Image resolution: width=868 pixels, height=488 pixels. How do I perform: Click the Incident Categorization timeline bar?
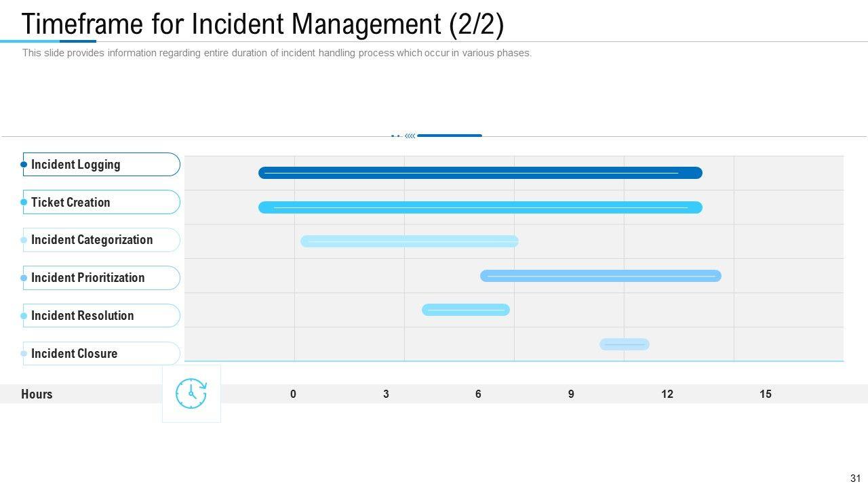coord(409,241)
